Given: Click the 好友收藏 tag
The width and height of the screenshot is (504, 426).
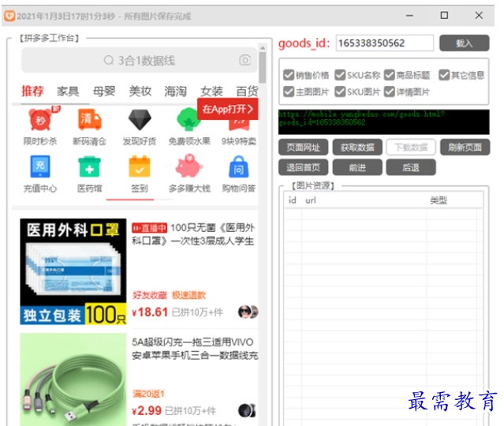Looking at the screenshot, I should click(150, 295).
